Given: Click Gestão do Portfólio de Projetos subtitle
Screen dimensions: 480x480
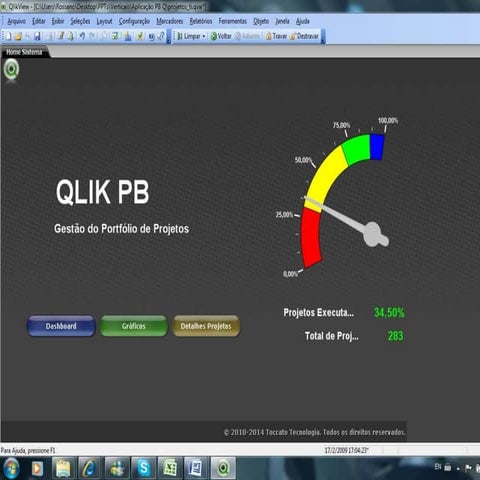Looking at the screenshot, I should [122, 229].
